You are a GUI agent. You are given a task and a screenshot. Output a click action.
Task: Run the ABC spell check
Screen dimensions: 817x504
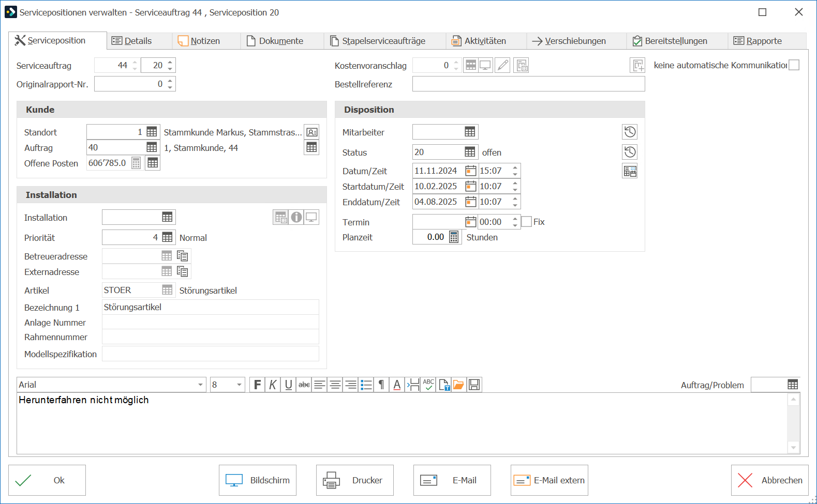pos(428,385)
